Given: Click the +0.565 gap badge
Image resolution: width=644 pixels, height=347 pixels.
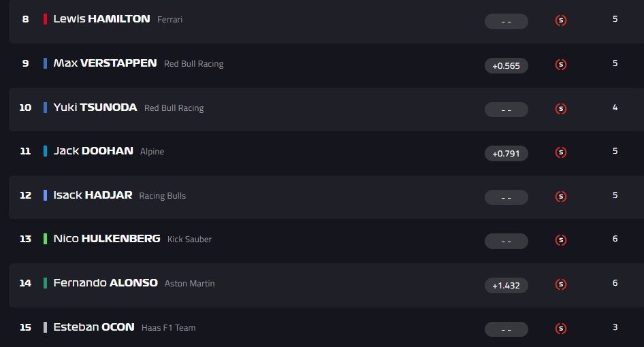Looking at the screenshot, I should coord(506,65).
